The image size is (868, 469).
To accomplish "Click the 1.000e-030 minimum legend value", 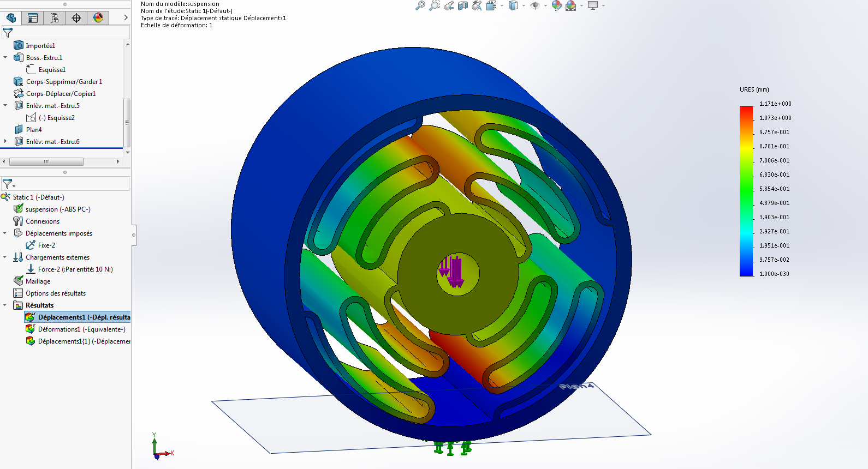I will [x=774, y=274].
